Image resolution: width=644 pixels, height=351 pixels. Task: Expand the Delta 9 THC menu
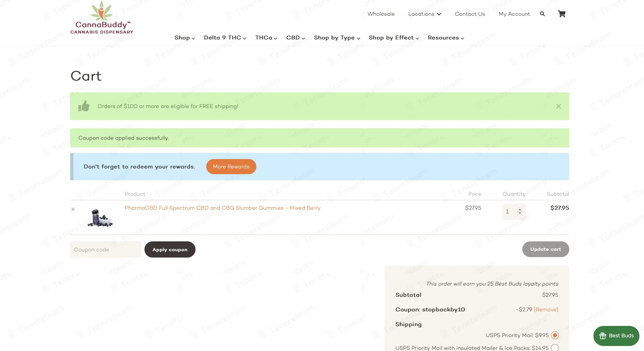point(225,38)
